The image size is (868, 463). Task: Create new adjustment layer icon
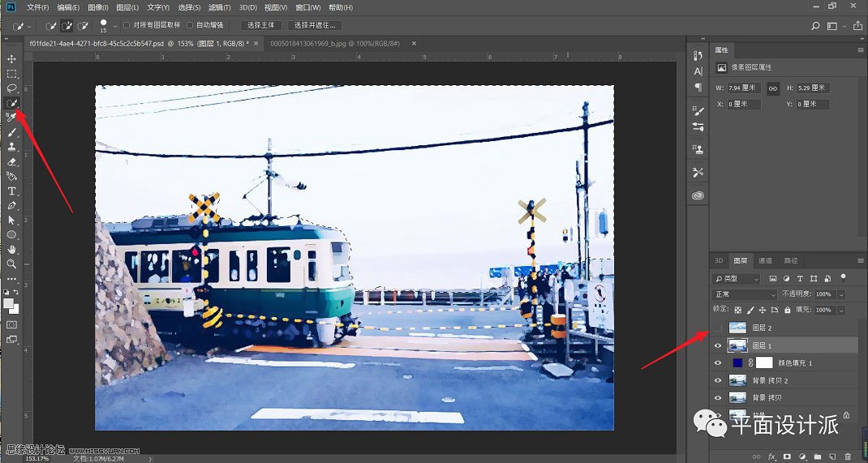point(802,457)
